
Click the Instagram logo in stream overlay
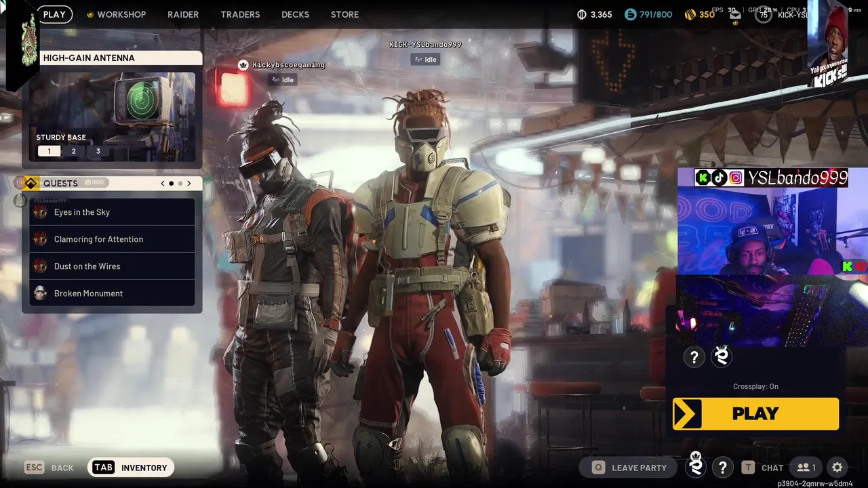tap(736, 178)
